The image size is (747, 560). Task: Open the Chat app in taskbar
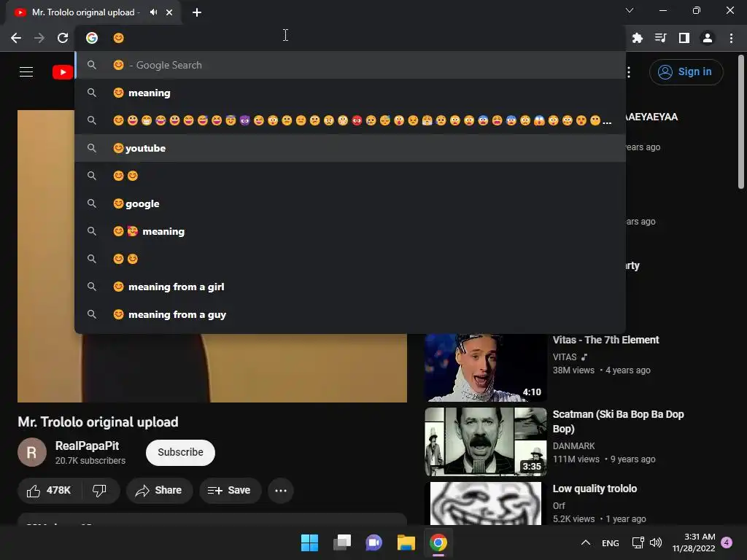(373, 542)
